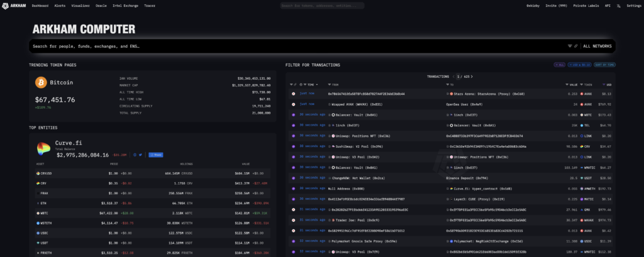The image size is (644, 257).
Task: Select the FRAX asset row
Action: pyautogui.click(x=153, y=193)
